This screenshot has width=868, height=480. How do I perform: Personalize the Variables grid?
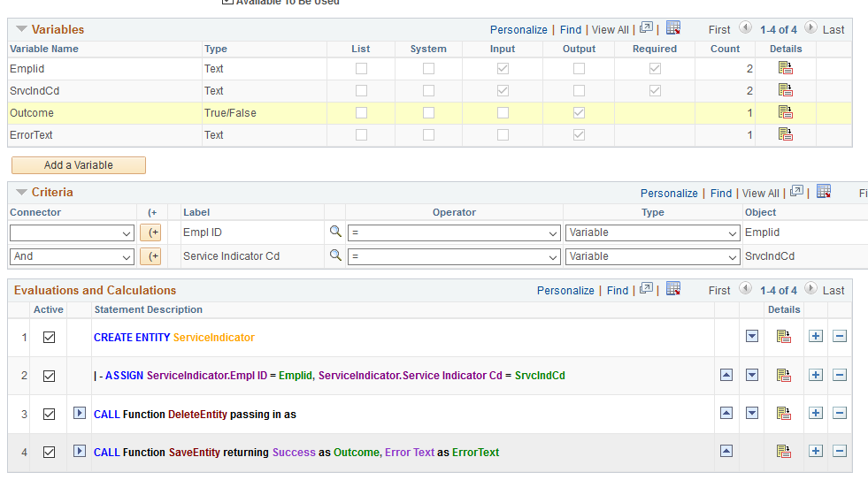click(x=518, y=30)
